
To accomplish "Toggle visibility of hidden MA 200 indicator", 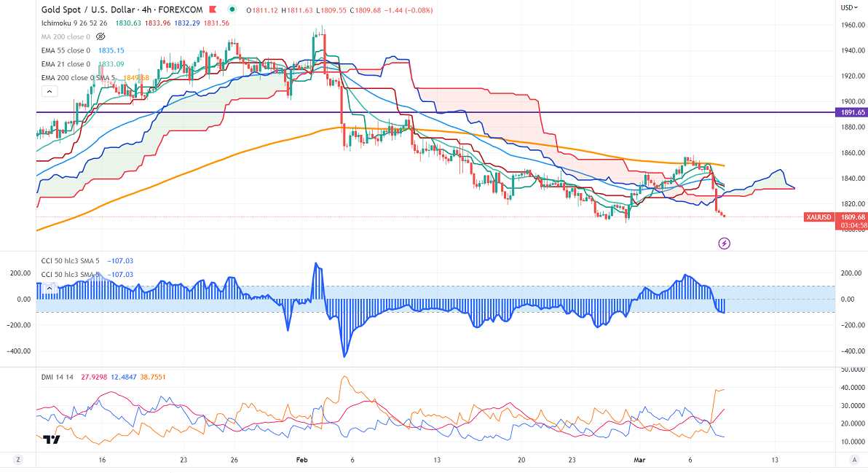I will 101,36.
